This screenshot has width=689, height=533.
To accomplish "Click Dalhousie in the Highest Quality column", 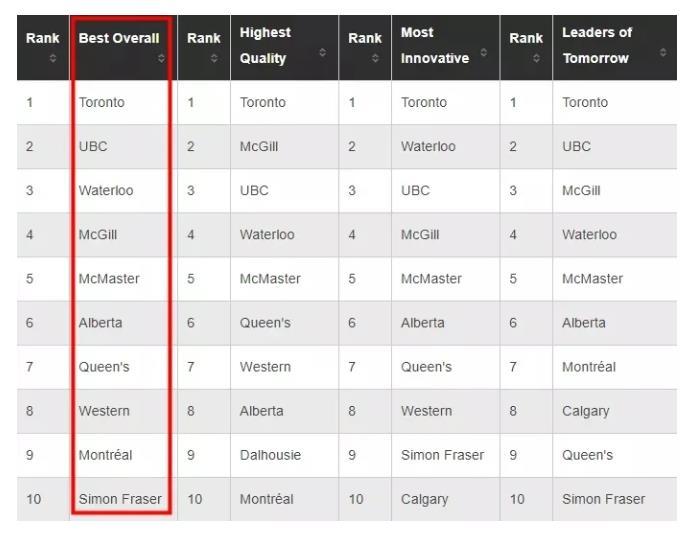I will (270, 455).
